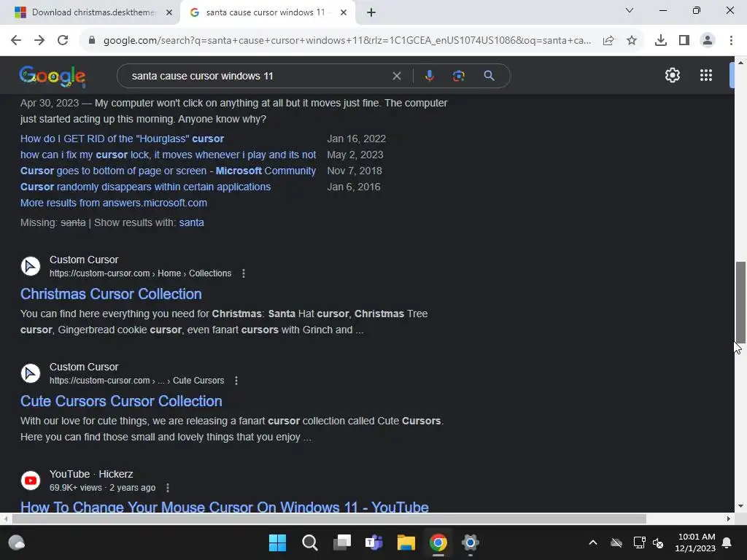747x560 pixels.
Task: Open a new browser tab
Action: pos(371,12)
